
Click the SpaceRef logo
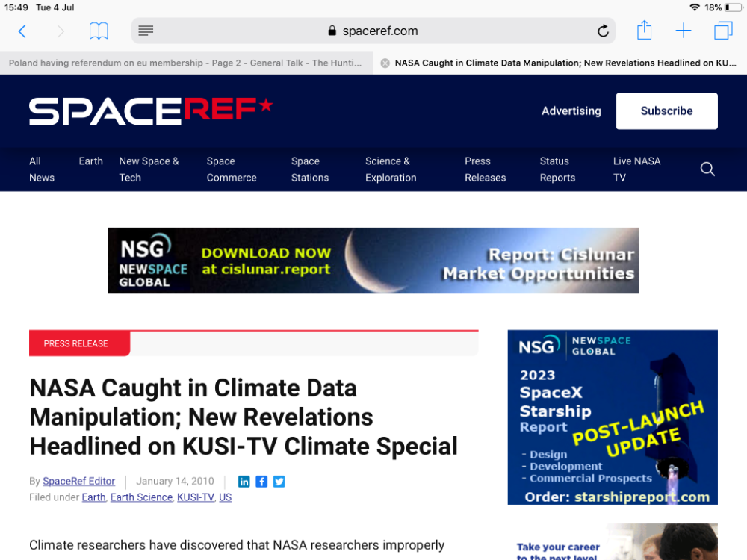[151, 111]
